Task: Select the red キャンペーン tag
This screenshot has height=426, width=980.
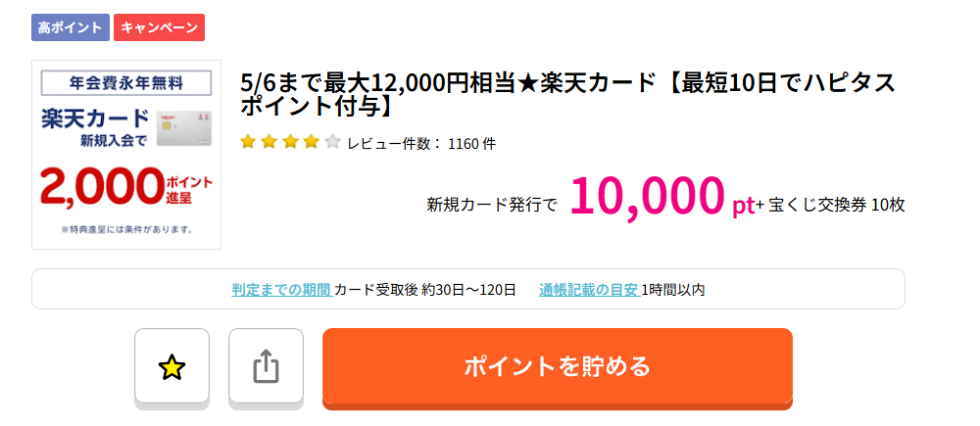Action: [x=160, y=27]
